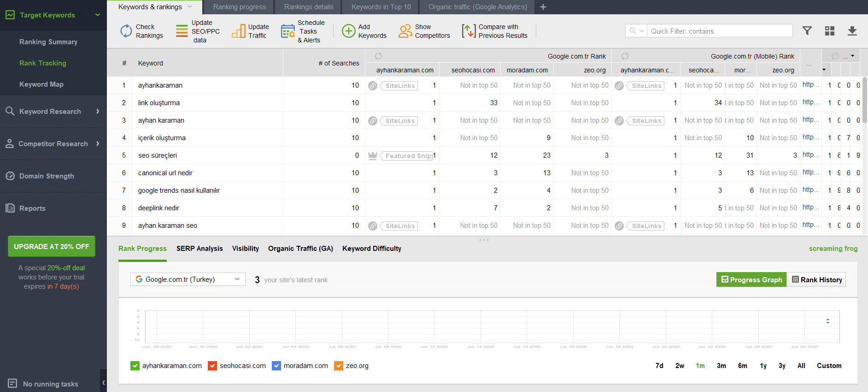The height and width of the screenshot is (392, 868).
Task: Click the sitelinks icon in ayhan karaman seo row
Action: coord(373,226)
